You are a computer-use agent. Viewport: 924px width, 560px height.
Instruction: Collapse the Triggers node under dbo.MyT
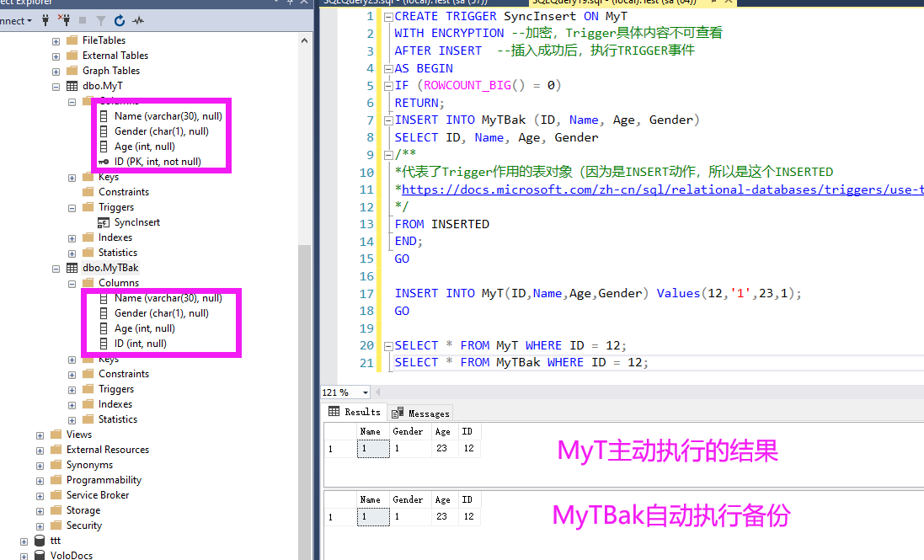72,208
